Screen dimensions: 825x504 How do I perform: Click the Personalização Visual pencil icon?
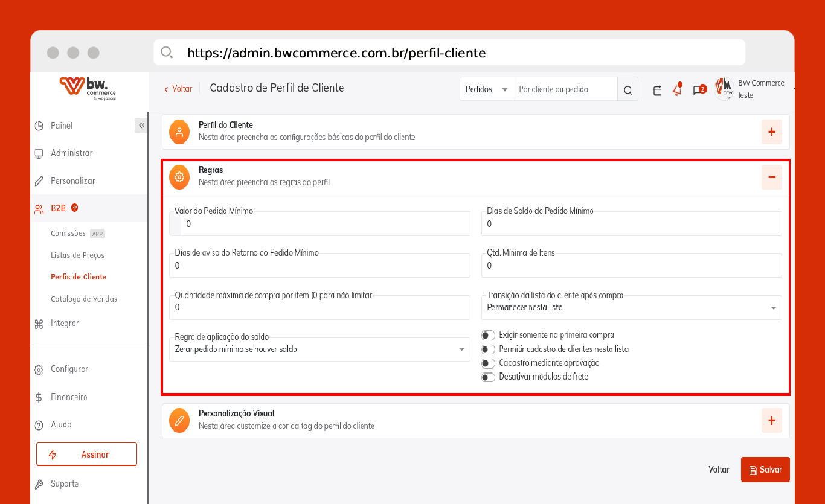[x=179, y=420]
